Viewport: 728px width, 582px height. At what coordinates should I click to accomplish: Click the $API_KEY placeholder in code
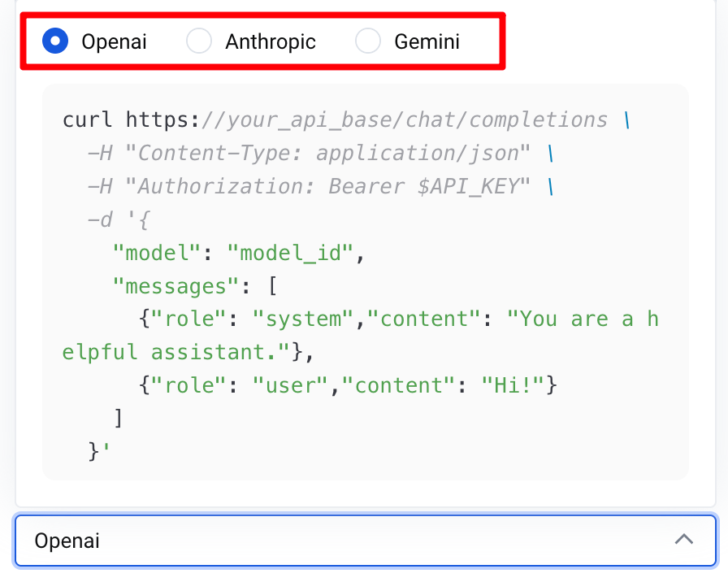467,187
